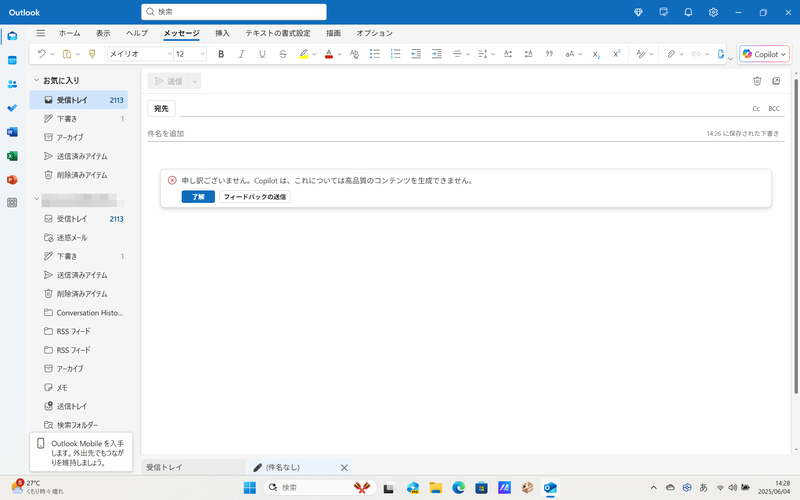800x500 pixels.
Task: Pop out message into new window
Action: coord(776,81)
